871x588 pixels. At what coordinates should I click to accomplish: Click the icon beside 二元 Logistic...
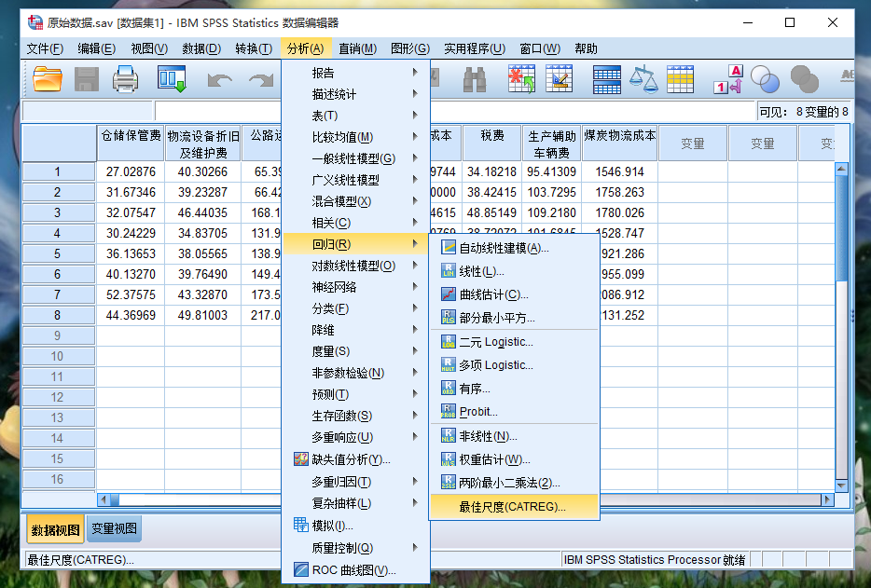(449, 341)
